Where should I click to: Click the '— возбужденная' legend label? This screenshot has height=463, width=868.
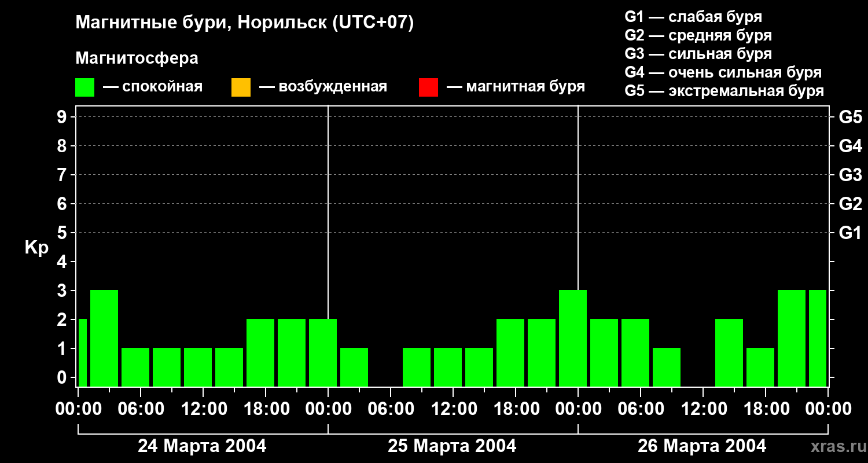point(323,87)
